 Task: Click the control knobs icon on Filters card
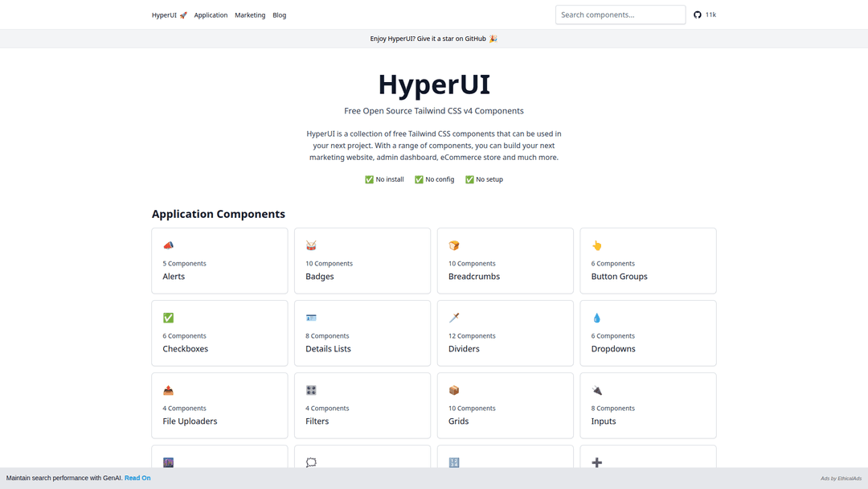311,390
